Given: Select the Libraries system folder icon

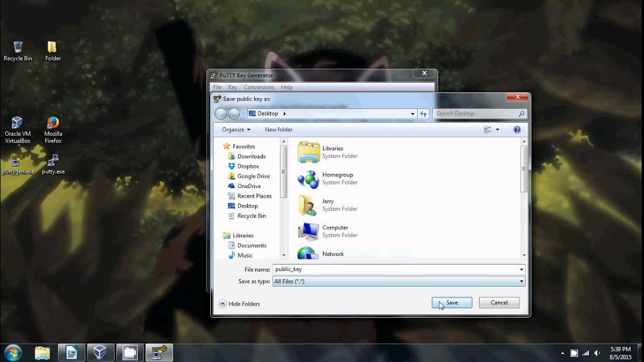Looking at the screenshot, I should pos(309,152).
